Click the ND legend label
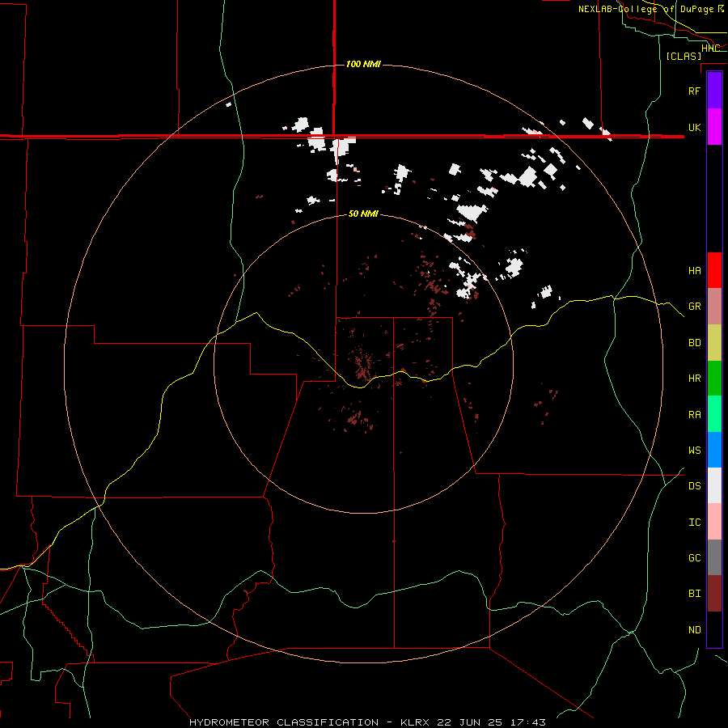Screen dimensions: 728x728 [x=695, y=630]
